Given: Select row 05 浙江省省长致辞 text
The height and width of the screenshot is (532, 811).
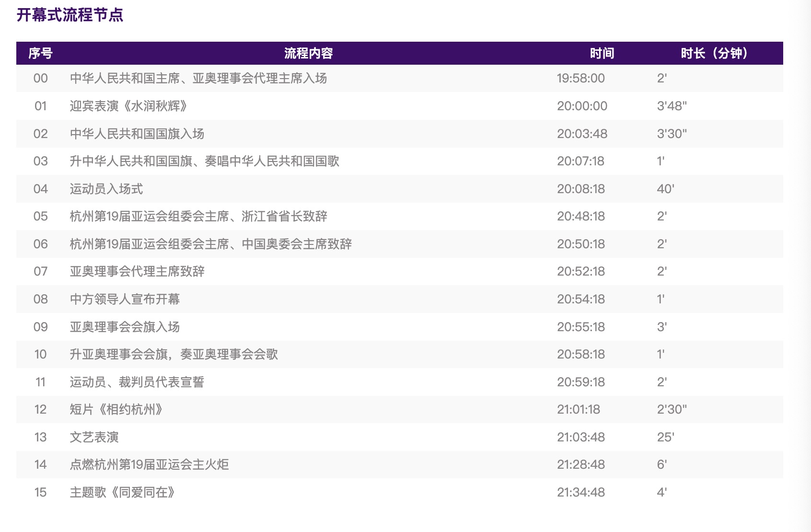Looking at the screenshot, I should point(198,216).
